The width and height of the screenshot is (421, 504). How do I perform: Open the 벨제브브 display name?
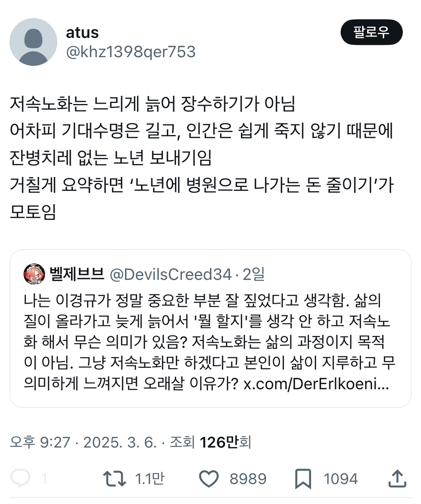(77, 274)
